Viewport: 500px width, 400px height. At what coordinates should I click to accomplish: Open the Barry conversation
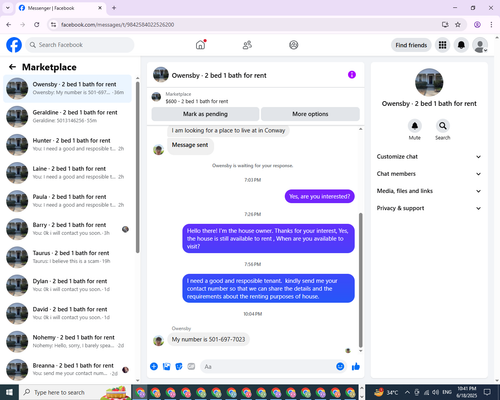pos(67,229)
